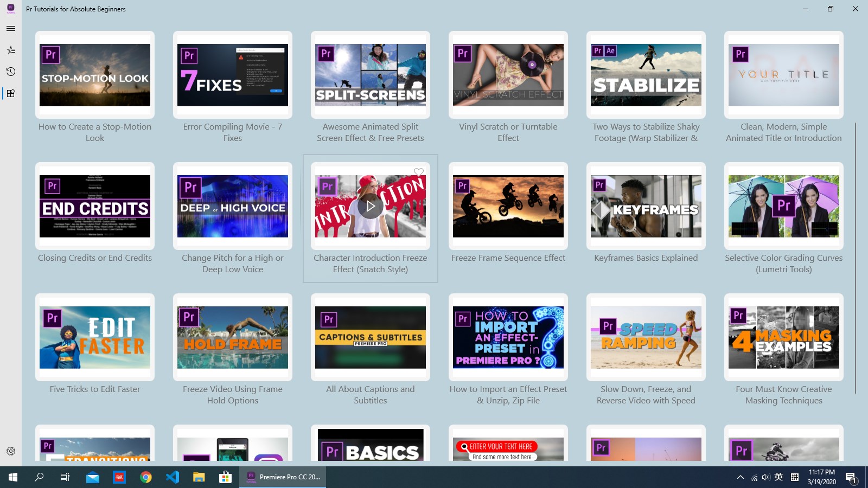
Task: Open the Selective Color Grading umbrella thumbnail
Action: pos(784,206)
